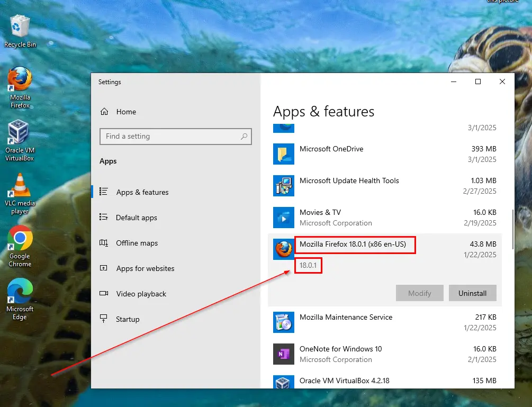Select the Oracle VM VirtualBox desktop shortcut

tap(20, 140)
